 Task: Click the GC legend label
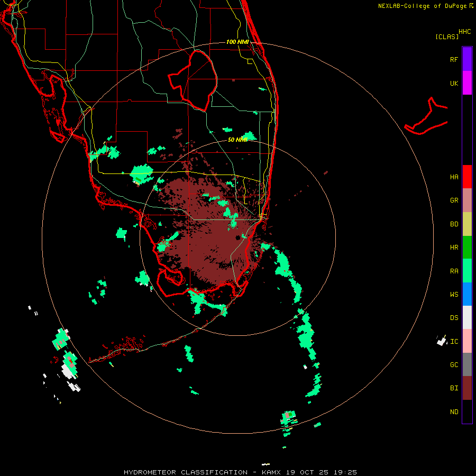point(454,365)
